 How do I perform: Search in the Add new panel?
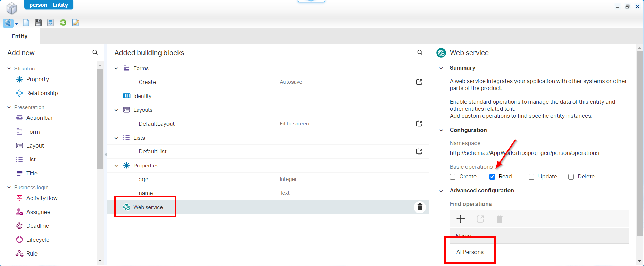(x=95, y=52)
